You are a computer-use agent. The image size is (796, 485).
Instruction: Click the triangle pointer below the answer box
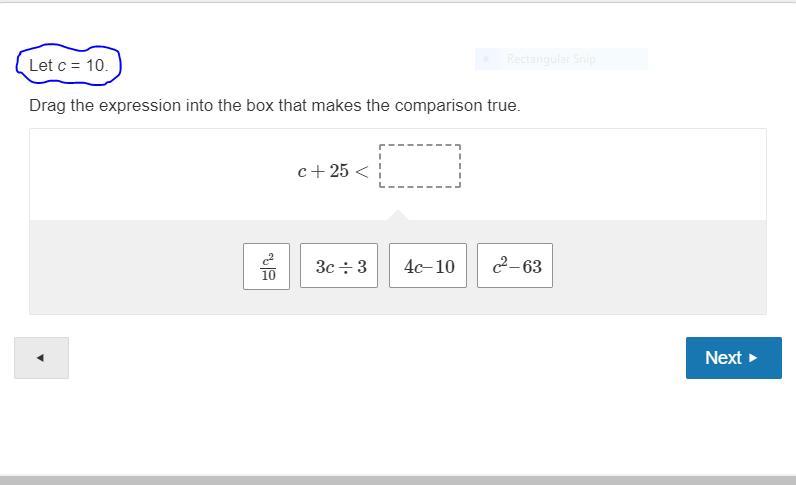tap(398, 215)
